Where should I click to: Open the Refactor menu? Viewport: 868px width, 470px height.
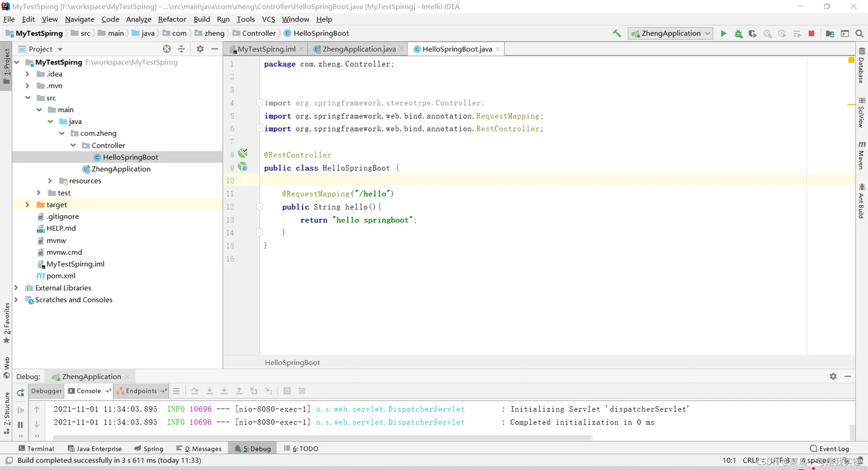(172, 19)
